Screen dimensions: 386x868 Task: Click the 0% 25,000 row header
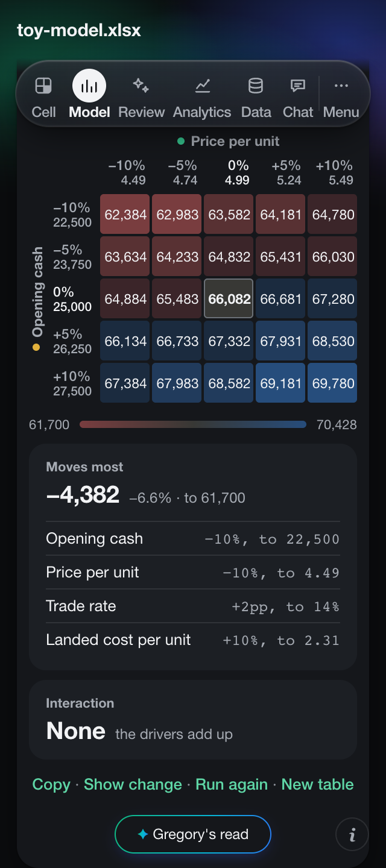72,299
